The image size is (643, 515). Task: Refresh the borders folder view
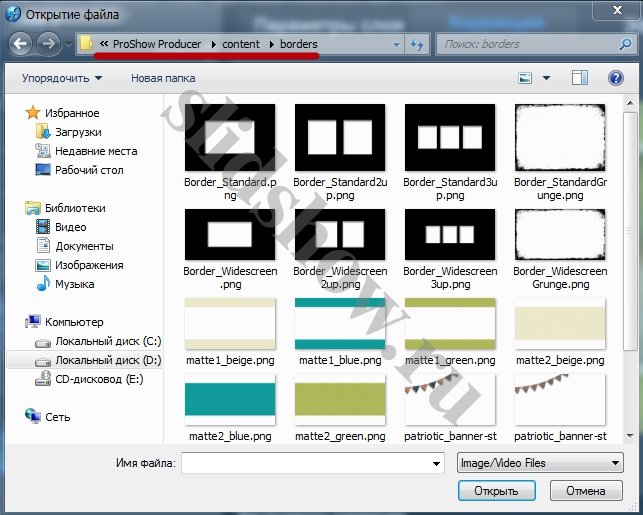click(x=417, y=44)
